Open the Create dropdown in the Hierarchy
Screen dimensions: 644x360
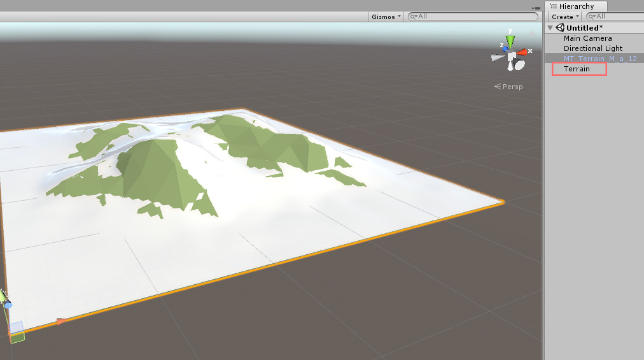click(x=564, y=17)
